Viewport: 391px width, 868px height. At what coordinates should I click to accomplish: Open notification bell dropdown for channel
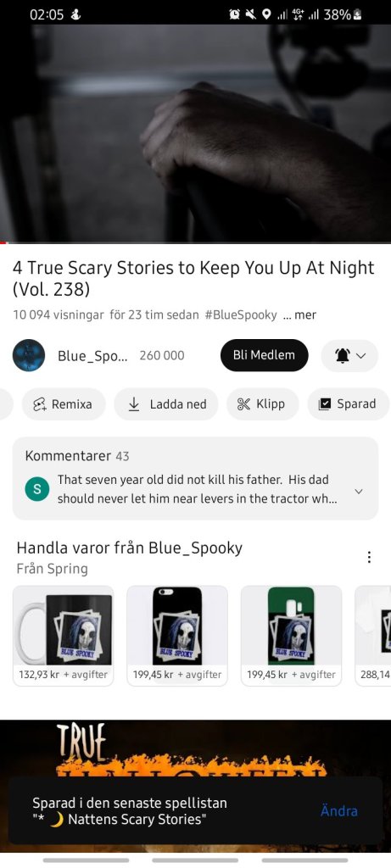350,355
